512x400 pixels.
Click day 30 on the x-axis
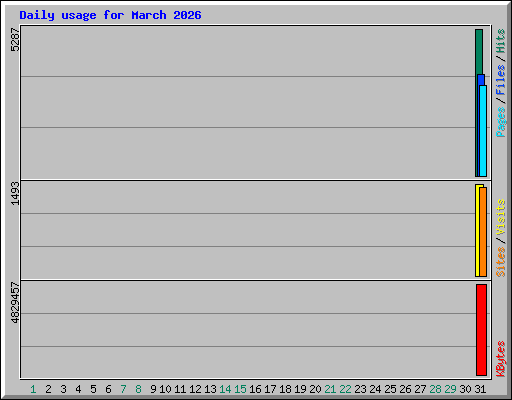point(465,389)
